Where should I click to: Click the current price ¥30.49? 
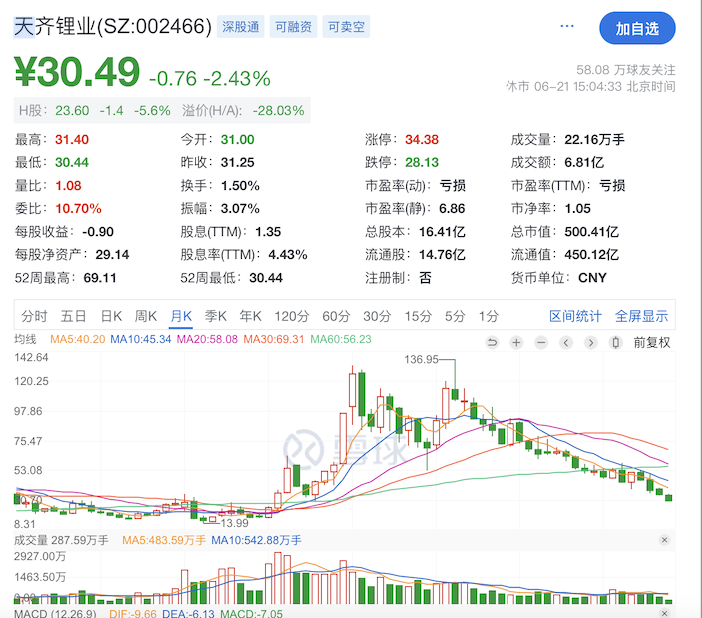pyautogui.click(x=77, y=72)
